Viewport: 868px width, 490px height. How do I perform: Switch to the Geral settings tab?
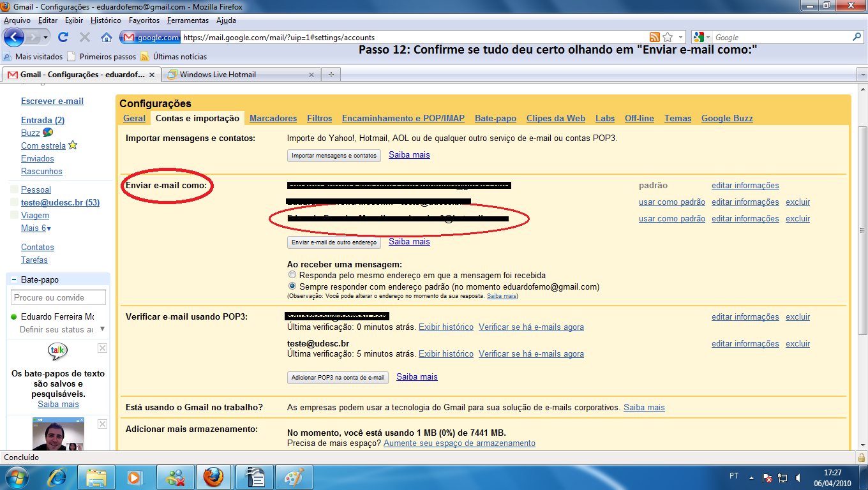134,118
